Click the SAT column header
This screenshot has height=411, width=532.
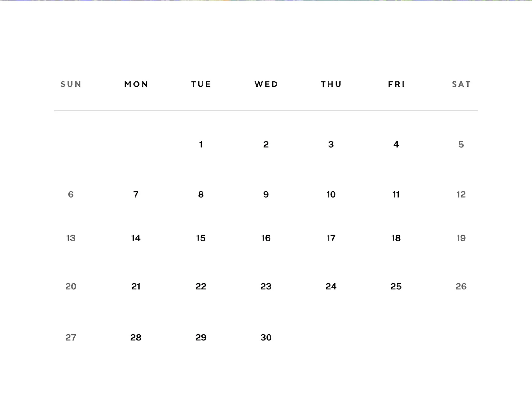tap(461, 84)
